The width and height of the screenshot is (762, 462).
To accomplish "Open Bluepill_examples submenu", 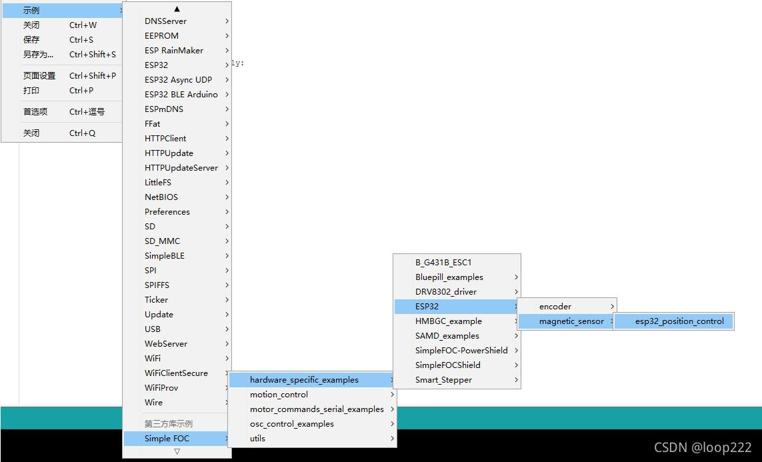I will point(457,277).
